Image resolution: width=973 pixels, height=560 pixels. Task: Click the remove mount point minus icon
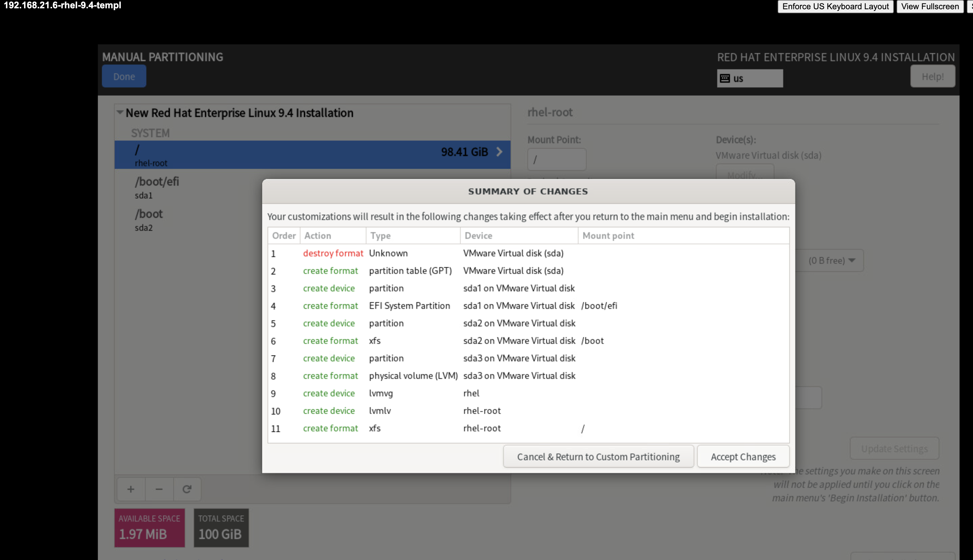[159, 489]
